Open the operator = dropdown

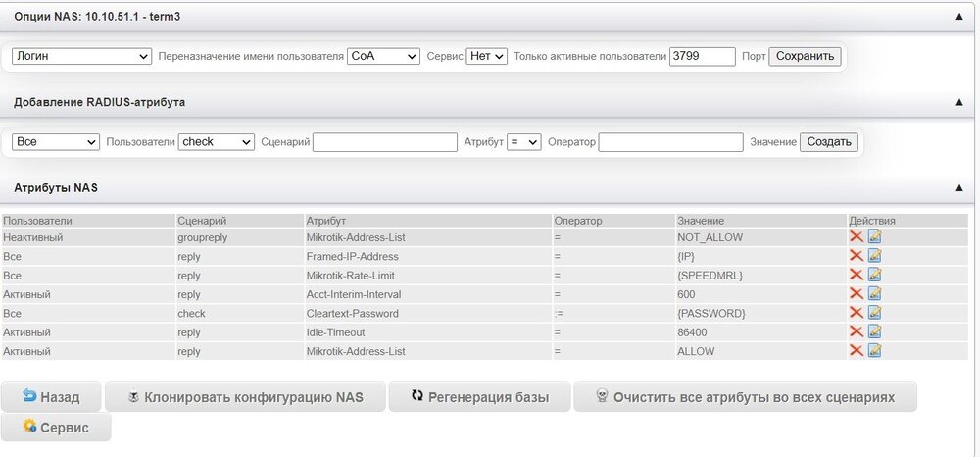click(x=523, y=142)
